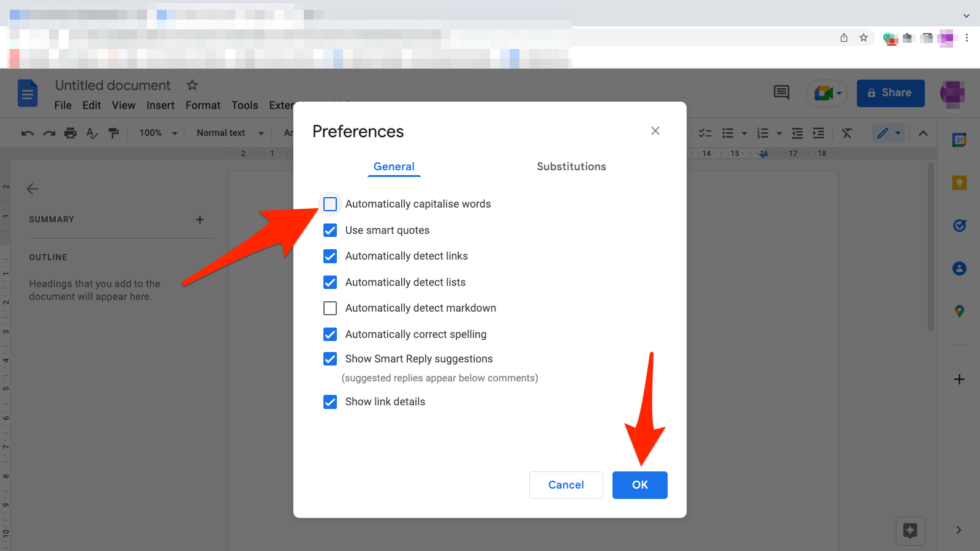
Task: Switch to the Substitutions tab
Action: click(x=571, y=167)
